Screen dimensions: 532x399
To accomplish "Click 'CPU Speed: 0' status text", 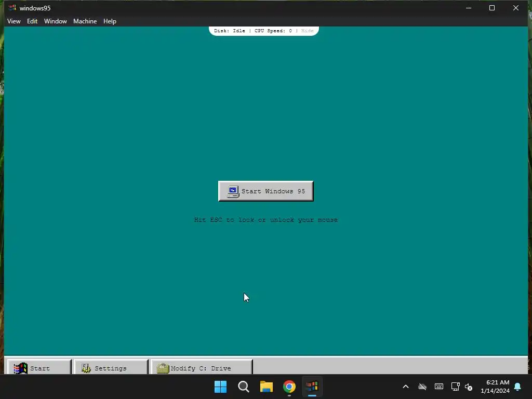I will (x=273, y=31).
